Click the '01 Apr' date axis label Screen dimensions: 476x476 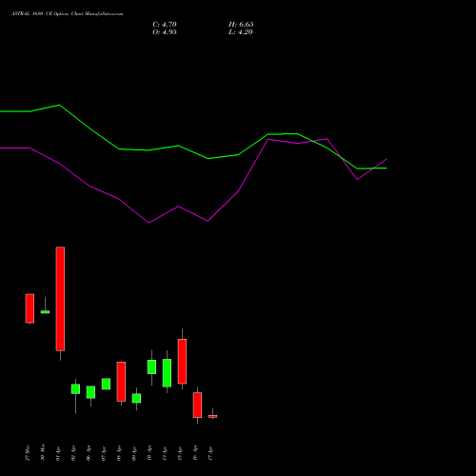[x=58, y=453]
